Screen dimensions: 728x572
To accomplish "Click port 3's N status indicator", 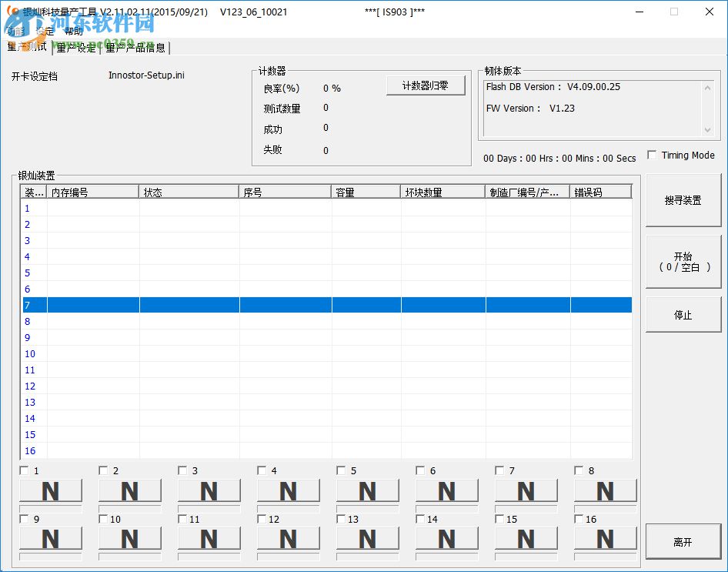I will [209, 490].
